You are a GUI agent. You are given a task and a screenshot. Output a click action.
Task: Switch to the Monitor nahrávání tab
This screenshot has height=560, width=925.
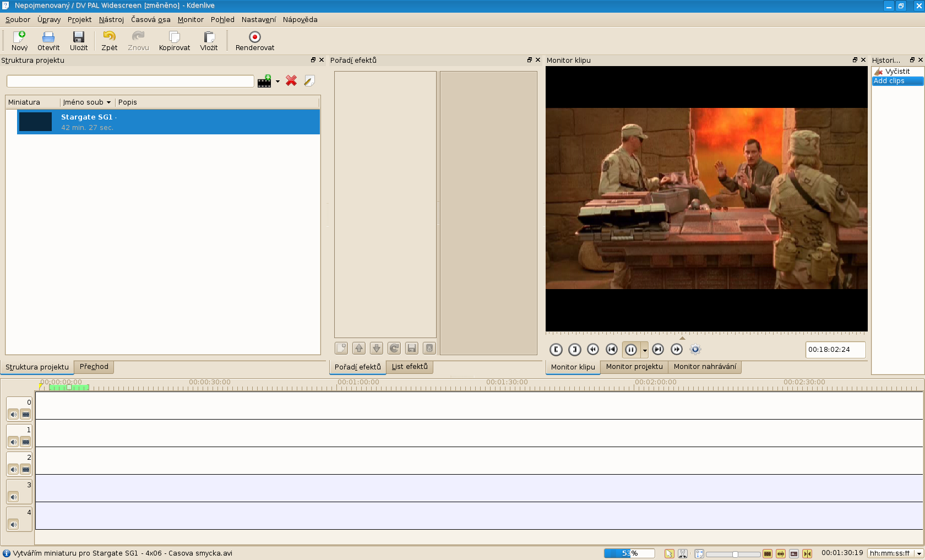pos(705,367)
